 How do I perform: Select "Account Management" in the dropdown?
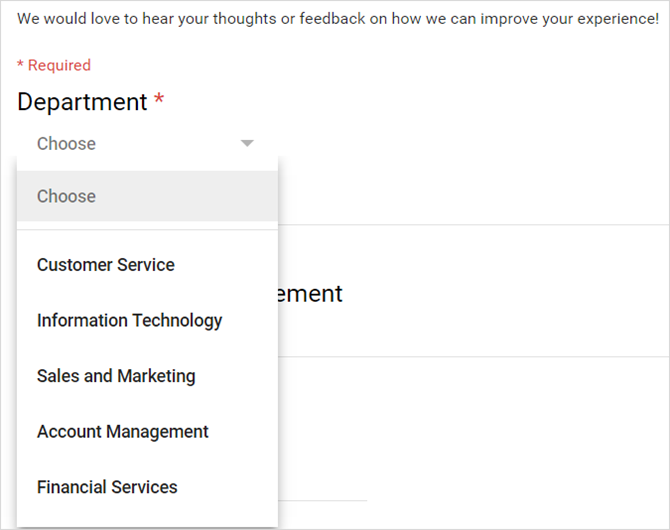point(123,432)
